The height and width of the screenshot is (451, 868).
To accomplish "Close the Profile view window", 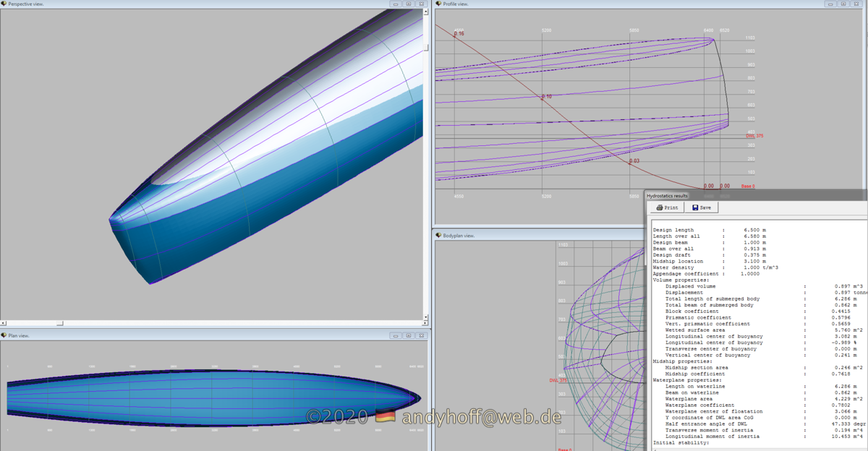I will [855, 4].
